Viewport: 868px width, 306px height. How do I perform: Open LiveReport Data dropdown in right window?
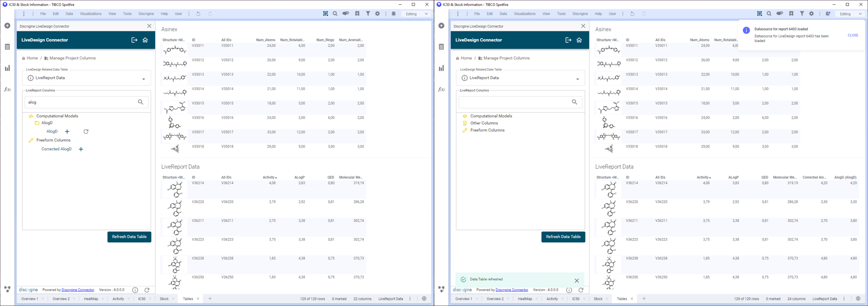(x=521, y=78)
